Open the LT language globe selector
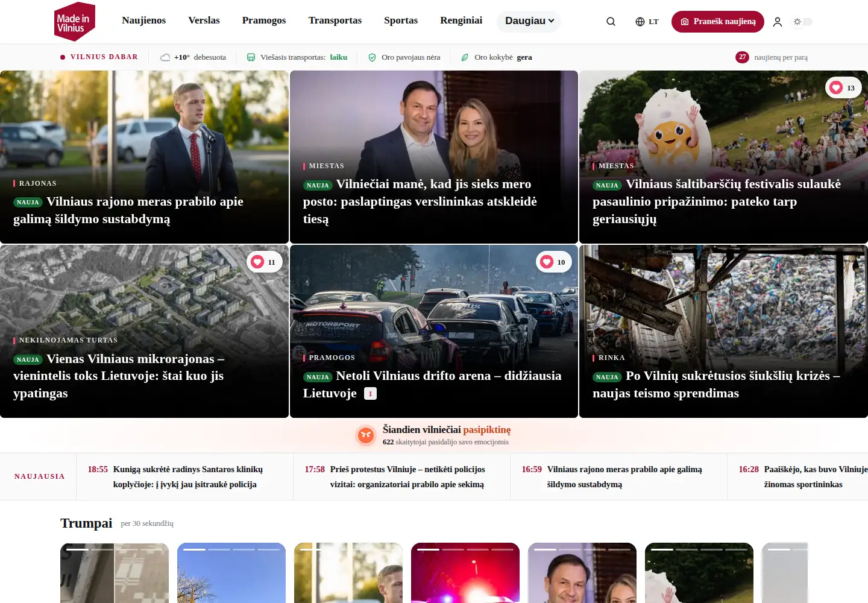 coord(647,22)
